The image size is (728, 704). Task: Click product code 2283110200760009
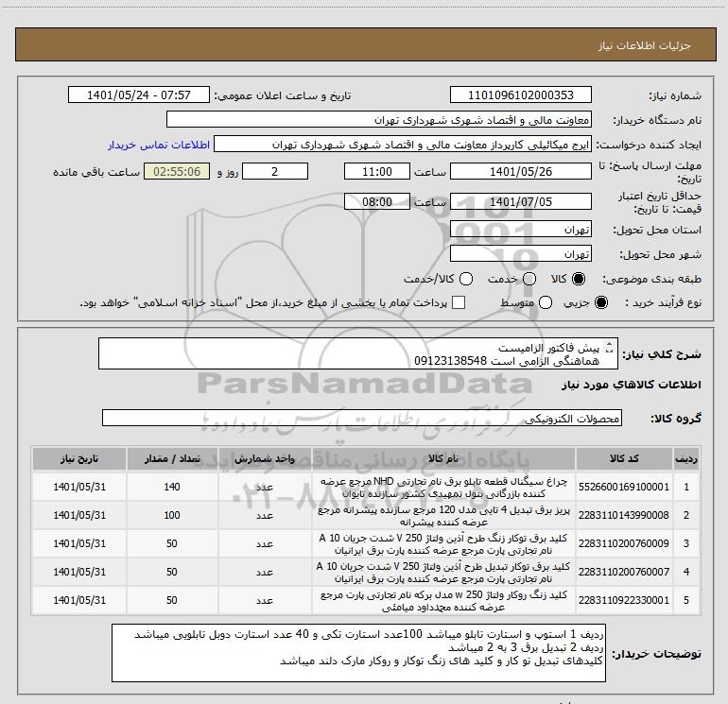(624, 543)
